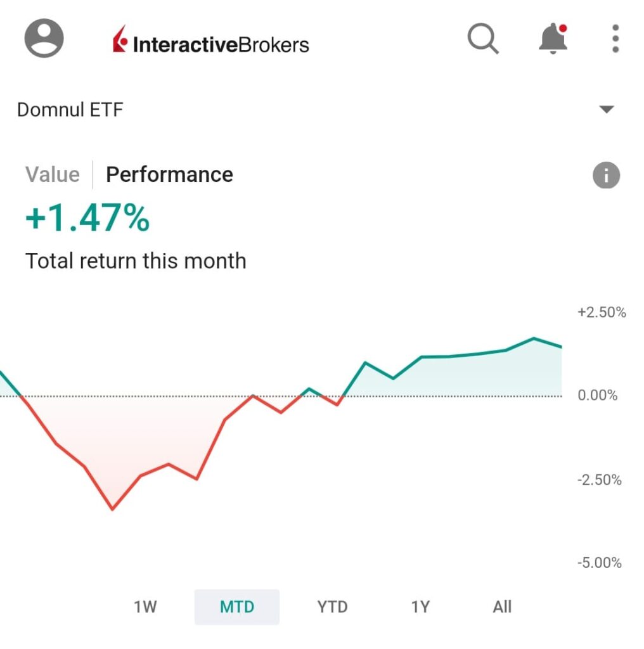The width and height of the screenshot is (644, 649).
Task: Tap the highest green peak on chart
Action: 534,338
